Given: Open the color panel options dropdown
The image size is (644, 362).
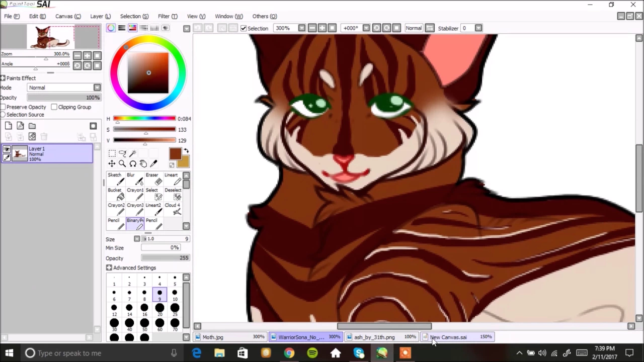Looking at the screenshot, I should click(x=187, y=28).
